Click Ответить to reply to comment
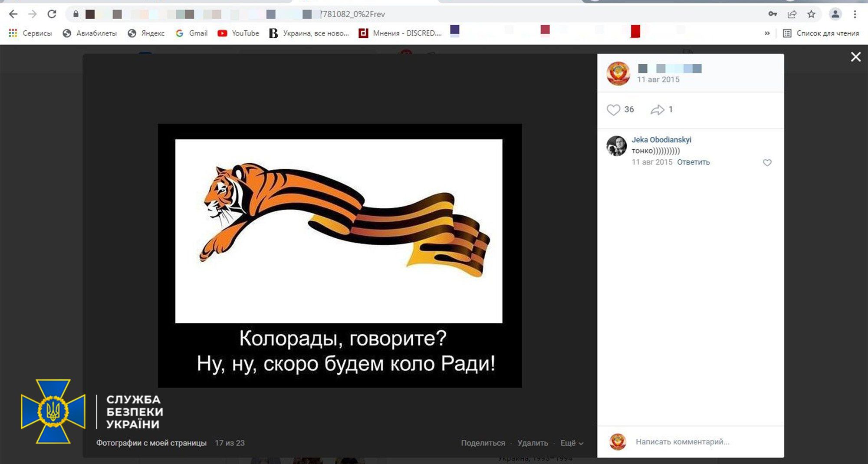The image size is (868, 464). [x=693, y=162]
